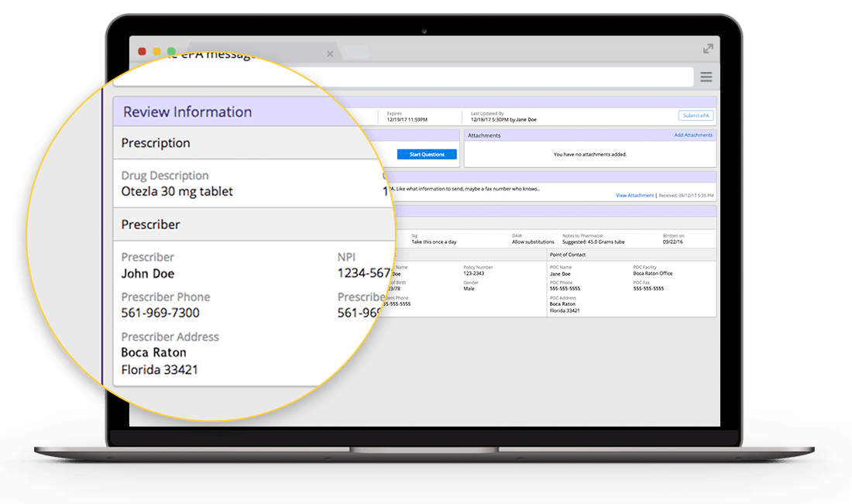Select 'You have no attachments added.' text
This screenshot has width=852, height=504.
coord(590,154)
